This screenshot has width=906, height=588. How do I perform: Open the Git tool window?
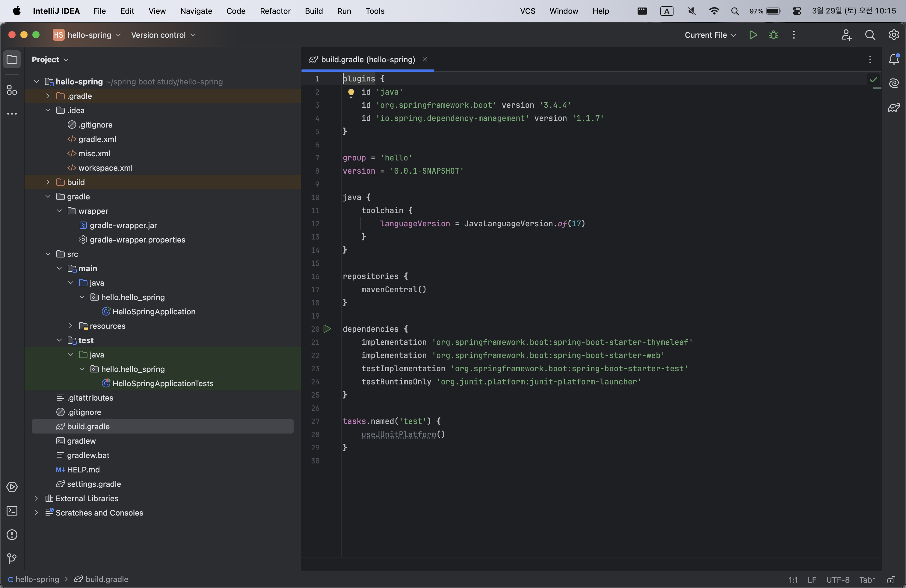tap(12, 558)
